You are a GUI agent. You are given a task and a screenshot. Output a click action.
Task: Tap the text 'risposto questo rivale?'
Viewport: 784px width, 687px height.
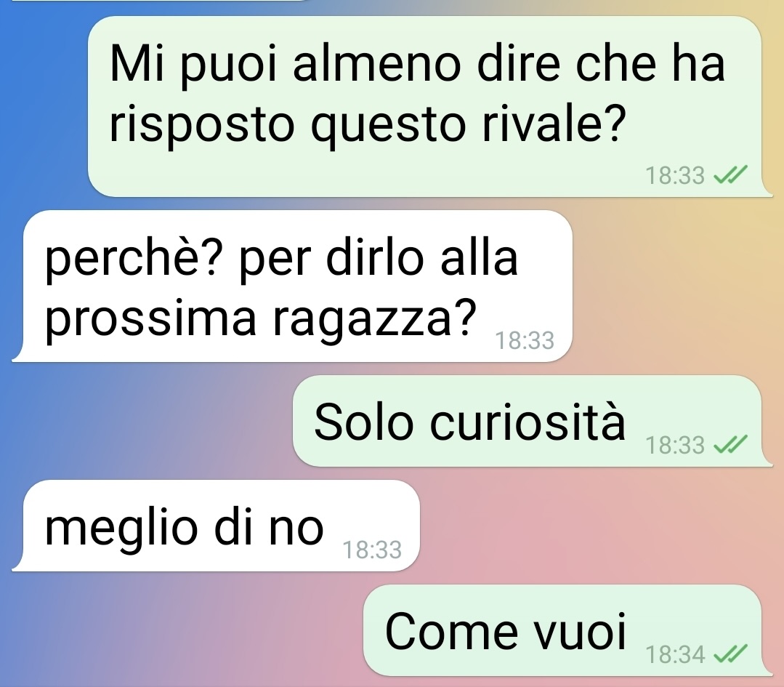(368, 125)
